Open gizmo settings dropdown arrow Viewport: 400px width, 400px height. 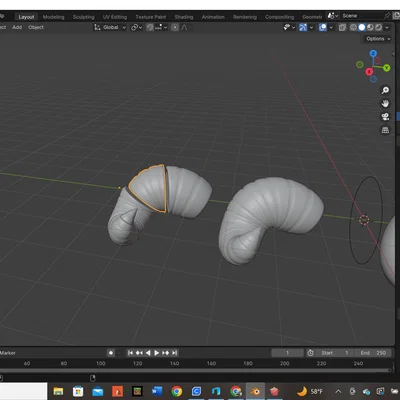311,28
